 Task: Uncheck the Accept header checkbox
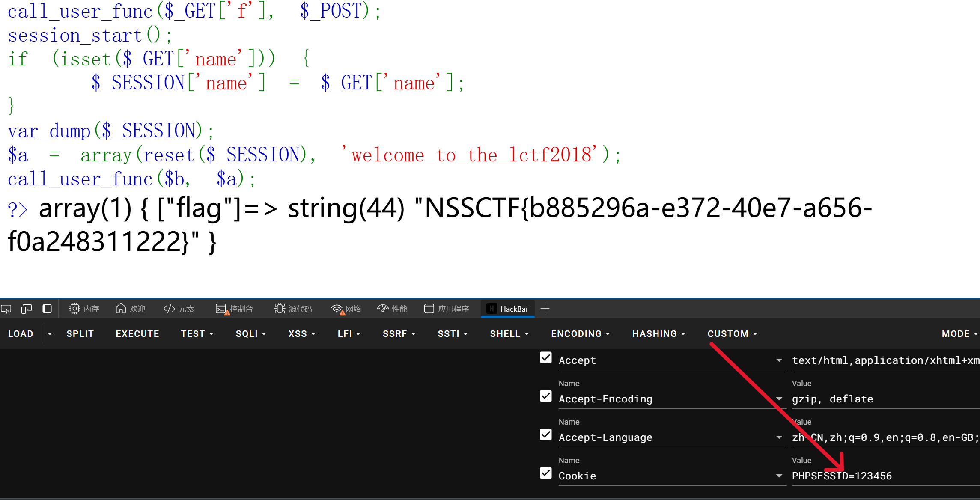point(546,357)
